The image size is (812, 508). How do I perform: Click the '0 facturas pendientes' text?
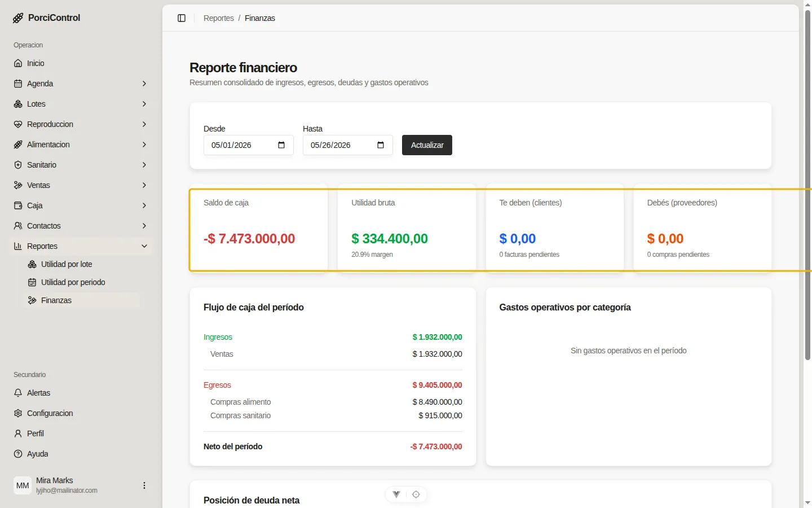[x=529, y=255]
